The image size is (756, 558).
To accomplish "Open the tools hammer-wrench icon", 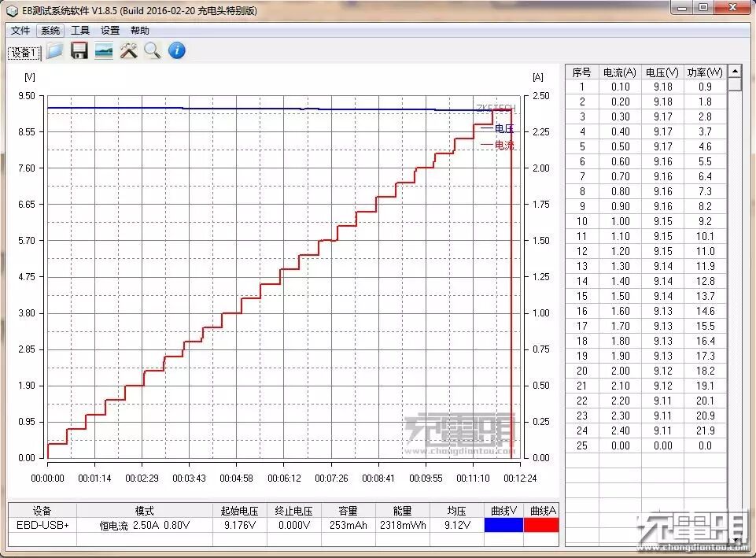I will point(128,50).
